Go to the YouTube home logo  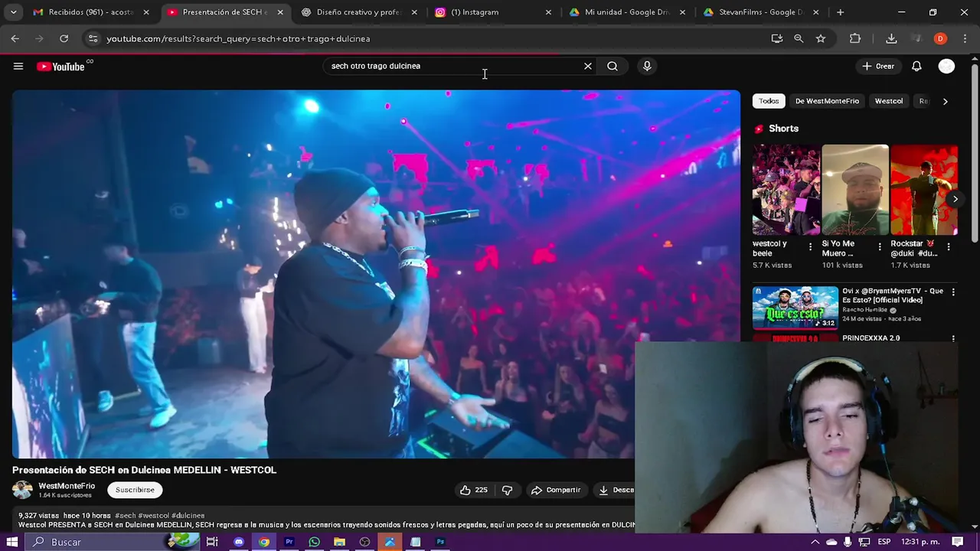(x=60, y=67)
